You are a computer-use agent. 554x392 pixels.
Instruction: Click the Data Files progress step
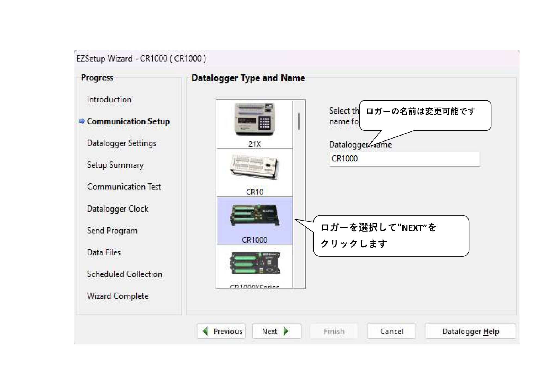[104, 252]
